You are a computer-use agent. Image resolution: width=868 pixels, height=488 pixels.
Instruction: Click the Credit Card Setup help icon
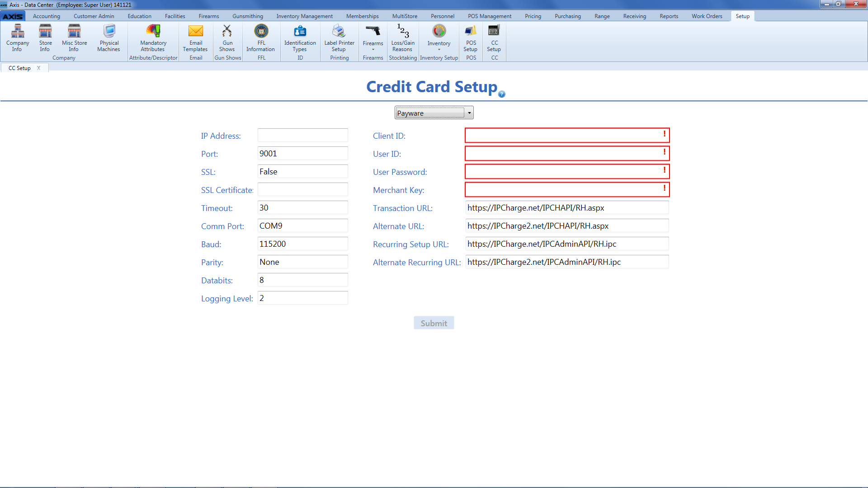coord(502,94)
